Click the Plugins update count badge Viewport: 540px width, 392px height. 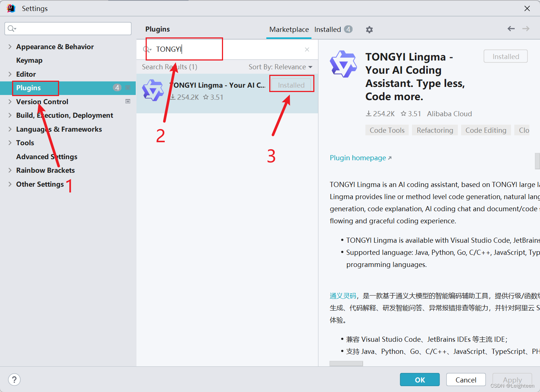[x=117, y=88]
